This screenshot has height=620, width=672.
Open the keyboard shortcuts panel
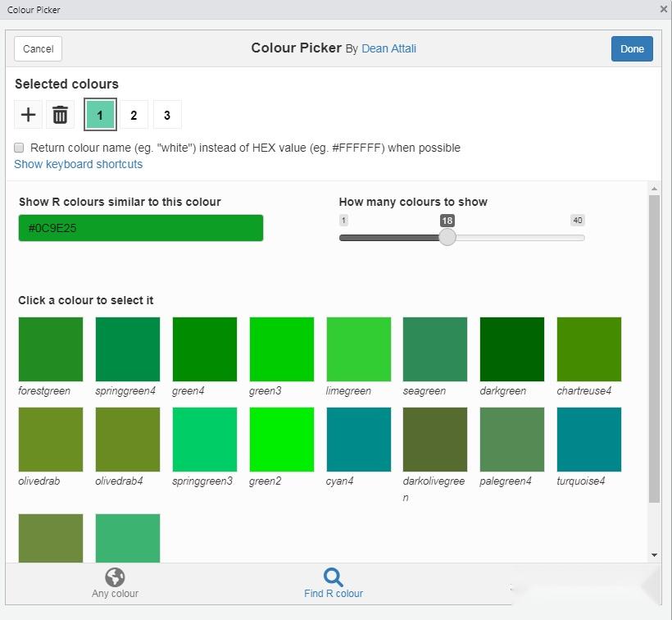[78, 164]
